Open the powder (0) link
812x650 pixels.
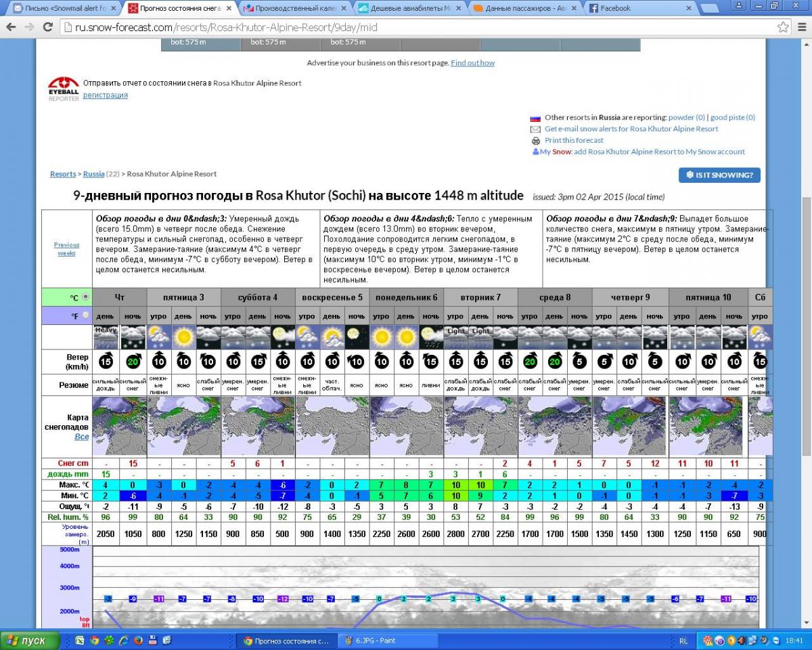click(687, 118)
